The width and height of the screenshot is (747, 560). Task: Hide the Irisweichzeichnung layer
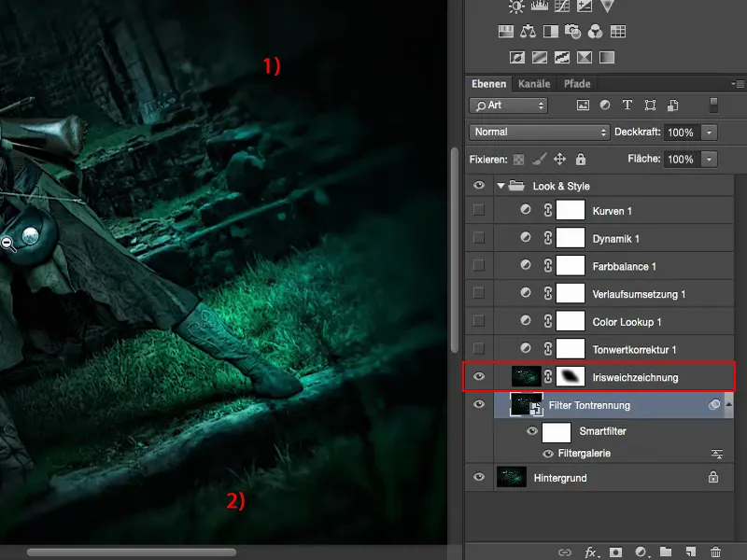[x=479, y=377]
